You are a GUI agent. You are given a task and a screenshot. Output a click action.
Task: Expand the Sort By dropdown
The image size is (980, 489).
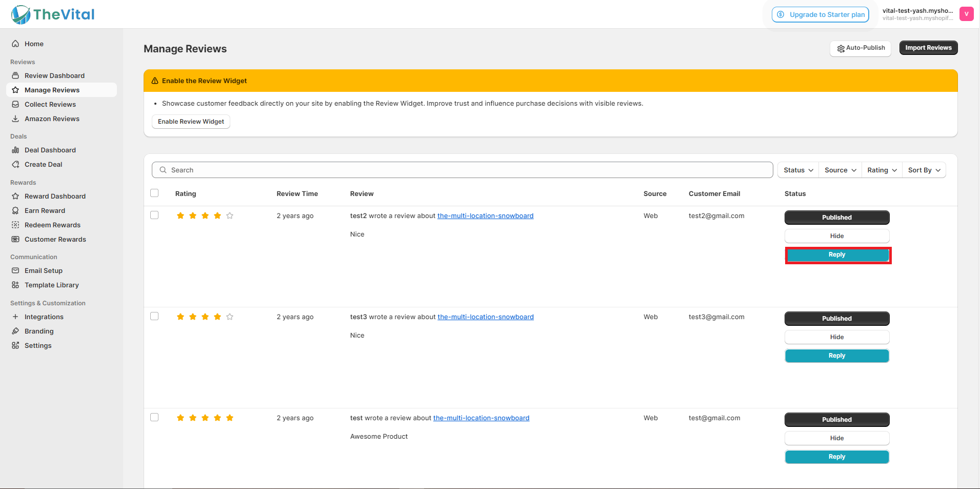(x=924, y=170)
